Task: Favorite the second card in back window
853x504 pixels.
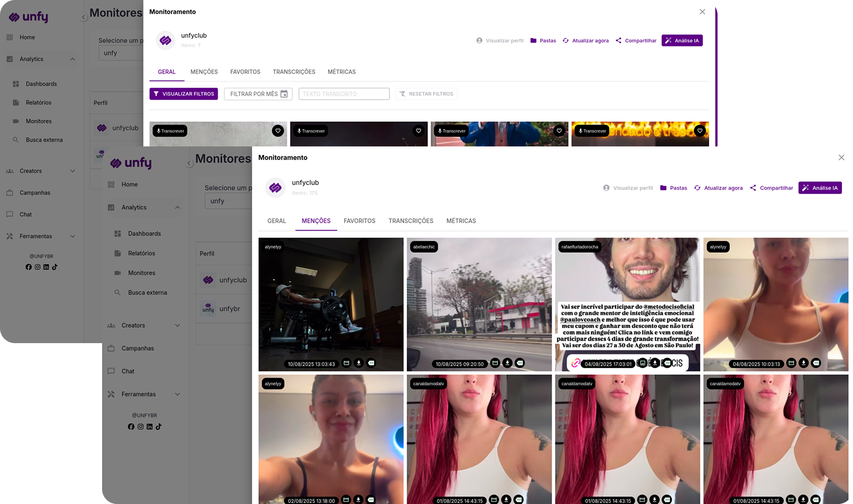Action: [x=418, y=131]
